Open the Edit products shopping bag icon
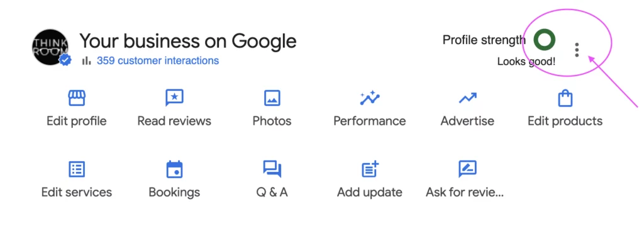The image size is (644, 228). [x=565, y=98]
